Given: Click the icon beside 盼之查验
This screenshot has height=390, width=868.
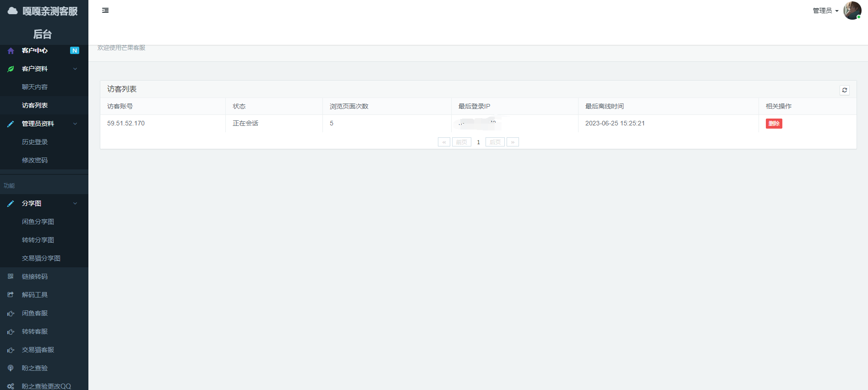Looking at the screenshot, I should pos(11,368).
